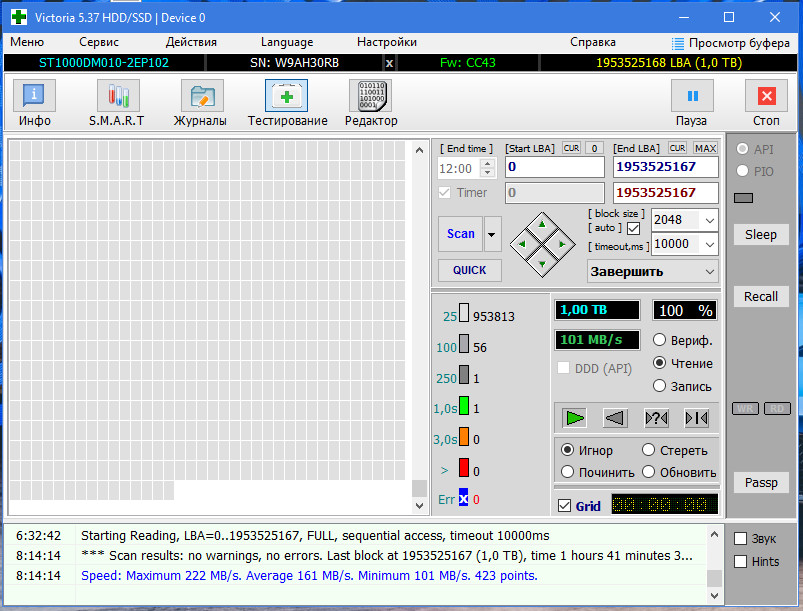Click into the Start LBA field
Image resolution: width=803 pixels, height=611 pixels.
tap(555, 167)
